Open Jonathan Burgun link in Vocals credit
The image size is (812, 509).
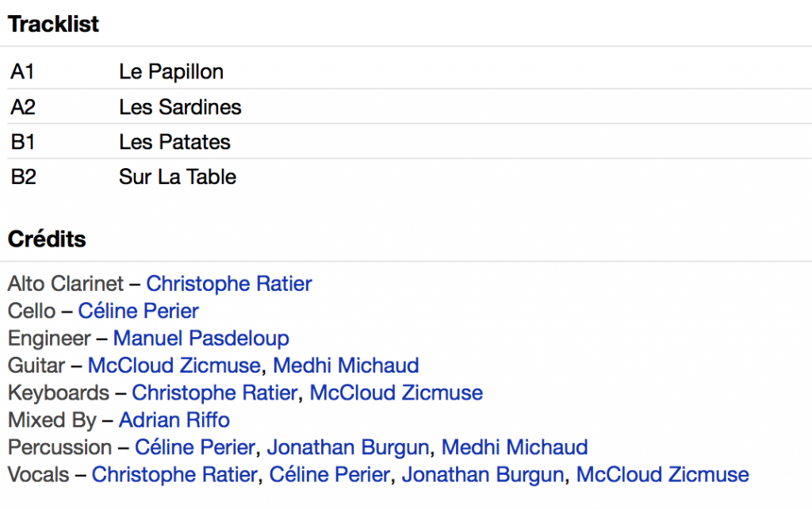[483, 475]
